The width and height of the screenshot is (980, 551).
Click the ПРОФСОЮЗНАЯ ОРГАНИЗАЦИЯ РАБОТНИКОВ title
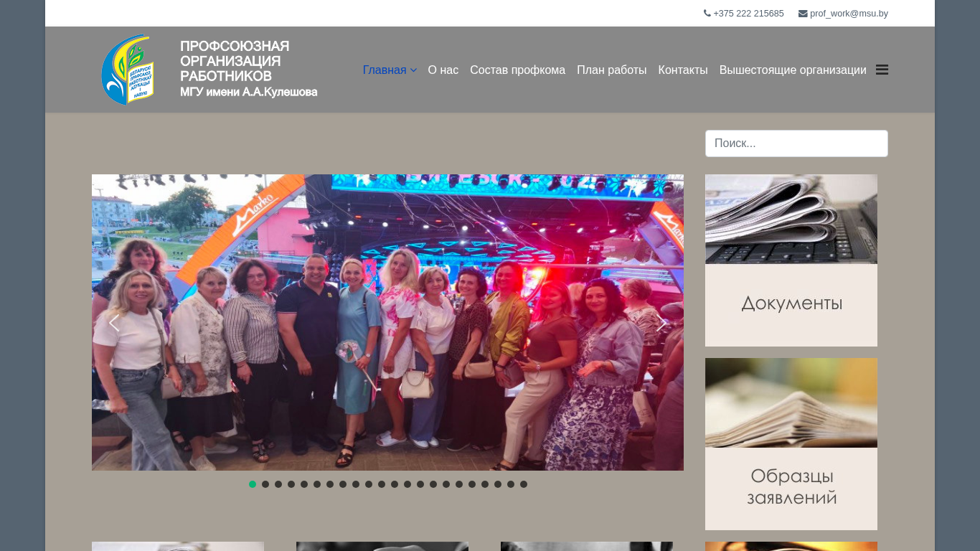tap(235, 61)
